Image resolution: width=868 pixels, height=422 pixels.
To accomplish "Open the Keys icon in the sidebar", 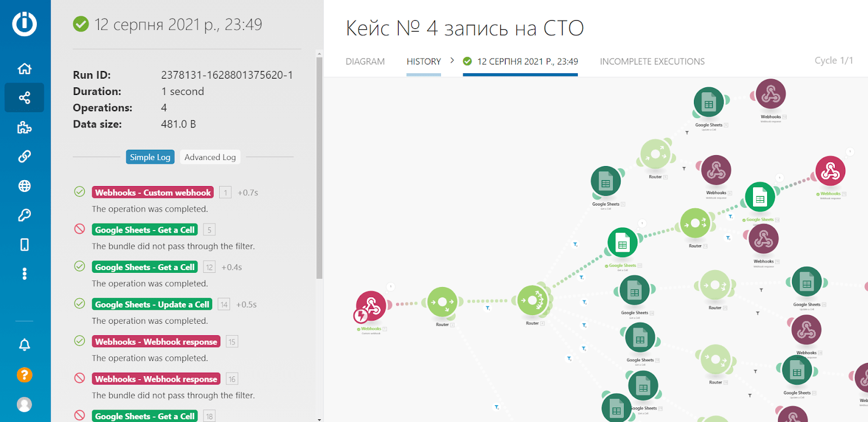I will (x=24, y=215).
